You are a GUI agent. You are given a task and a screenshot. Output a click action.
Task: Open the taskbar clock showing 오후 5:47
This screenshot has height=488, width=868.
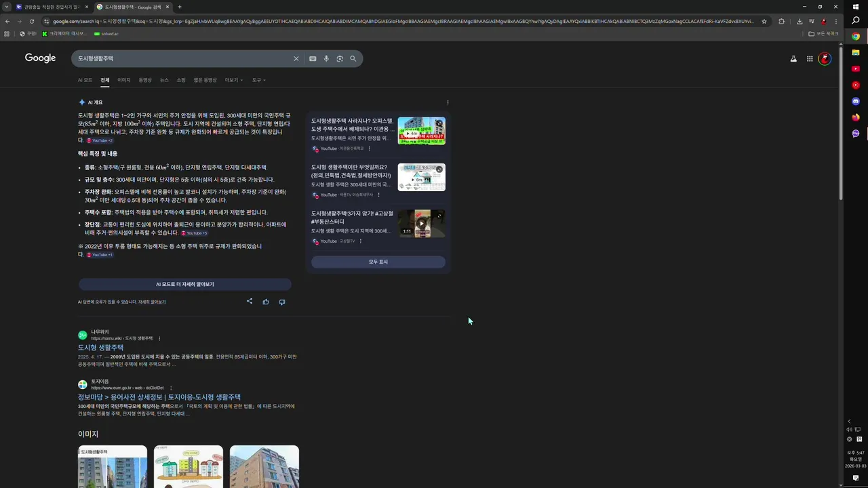tap(856, 459)
